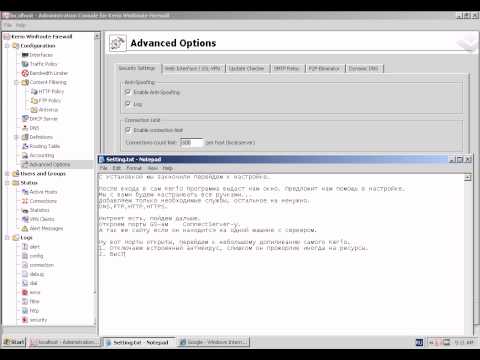480x360 pixels.
Task: Open the http log
Action: pyautogui.click(x=30, y=311)
